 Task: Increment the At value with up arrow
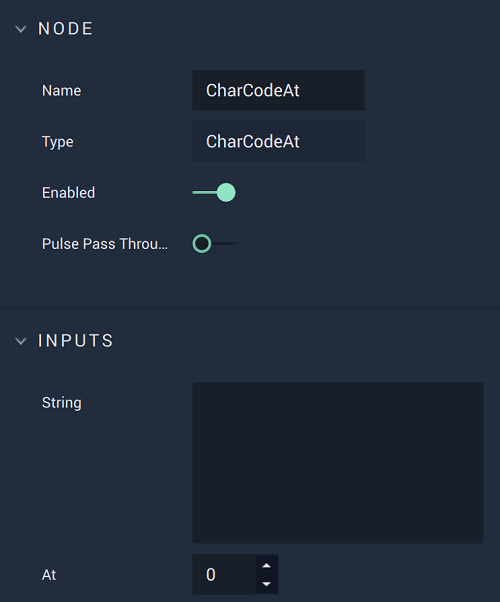point(267,566)
